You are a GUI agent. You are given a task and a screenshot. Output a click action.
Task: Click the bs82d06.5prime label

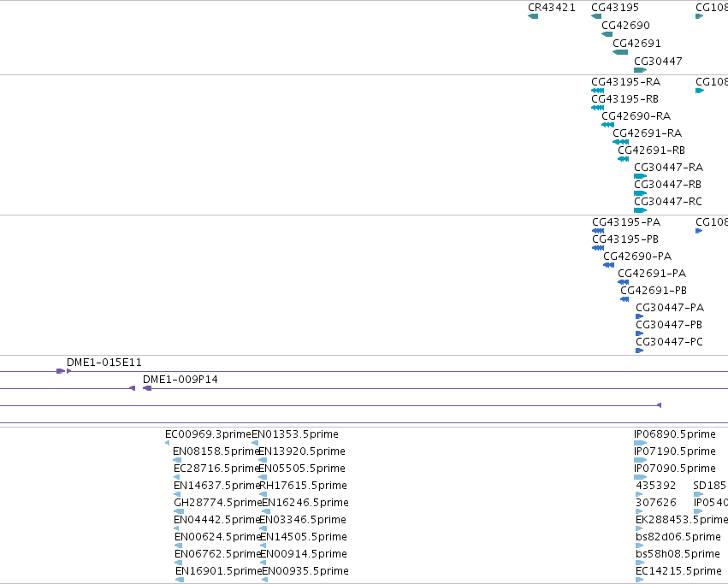pos(678,537)
